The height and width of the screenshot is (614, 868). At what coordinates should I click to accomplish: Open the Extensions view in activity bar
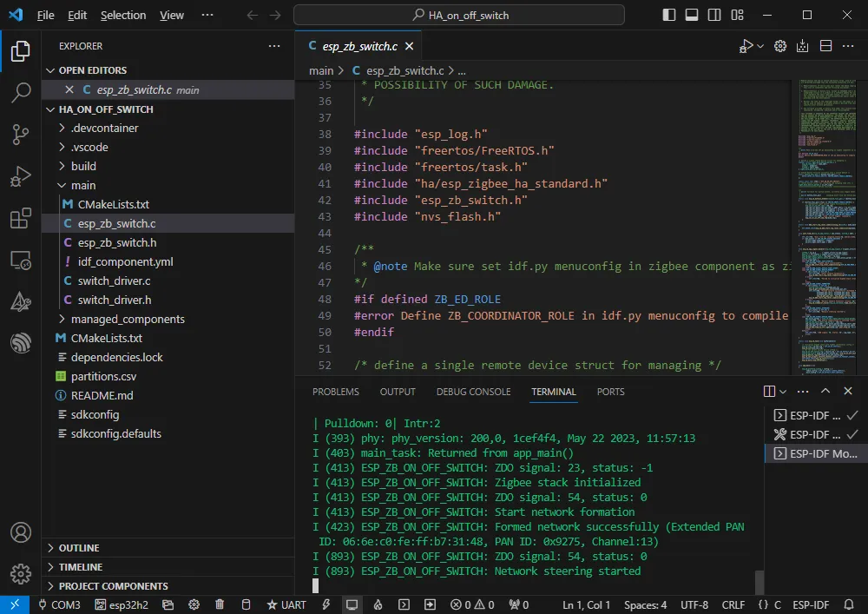point(21,218)
